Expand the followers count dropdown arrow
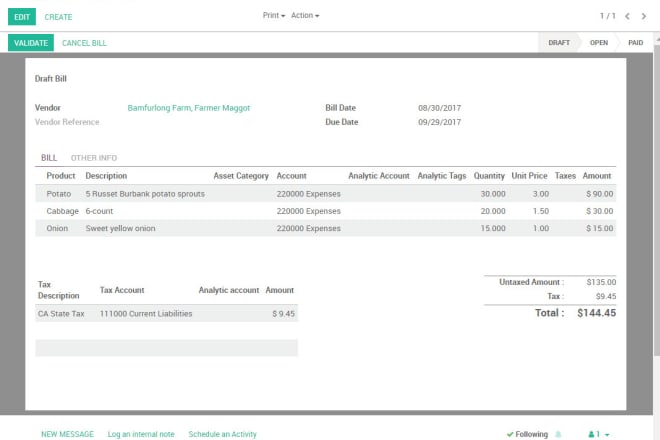 [x=607, y=435]
